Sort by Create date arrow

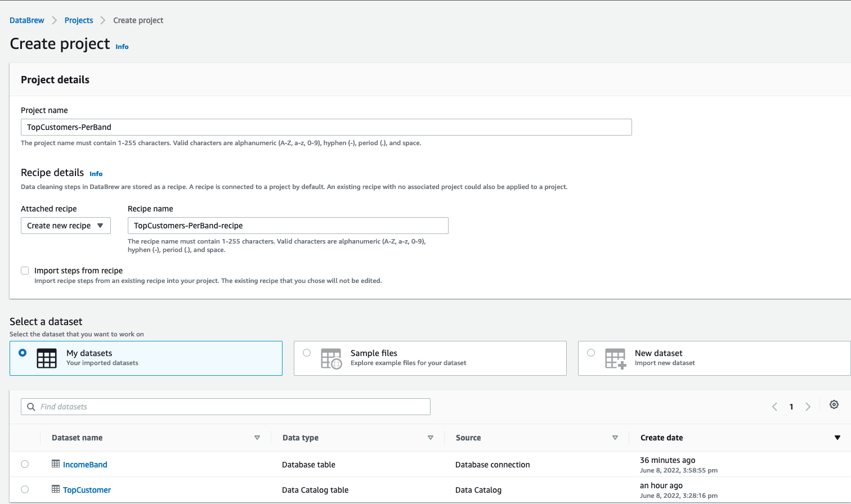837,438
